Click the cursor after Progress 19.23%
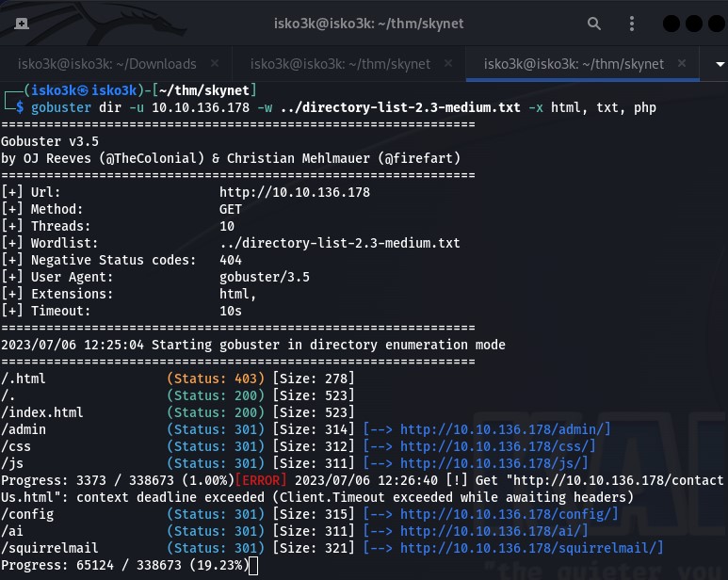Viewport: 728px width, 580px height. (253, 565)
